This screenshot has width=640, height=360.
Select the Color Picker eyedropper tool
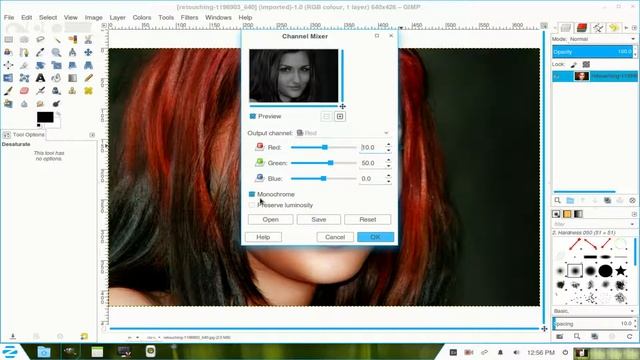(40, 52)
